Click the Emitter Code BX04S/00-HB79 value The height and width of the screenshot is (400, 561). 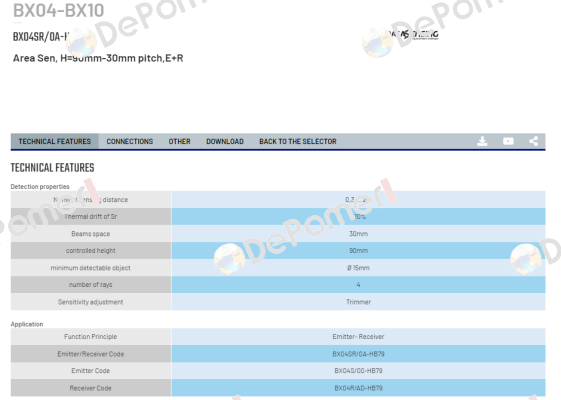pos(358,371)
